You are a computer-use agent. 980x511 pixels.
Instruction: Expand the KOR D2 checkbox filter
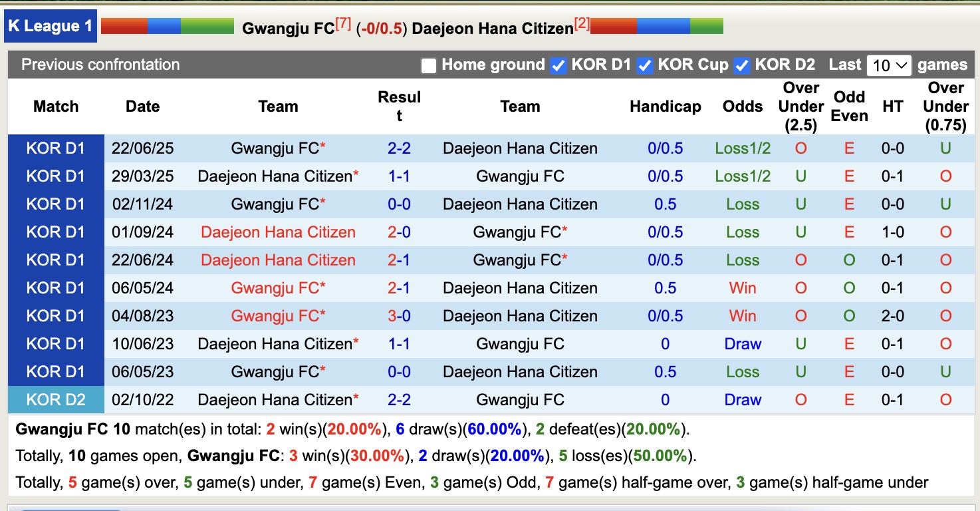[741, 65]
